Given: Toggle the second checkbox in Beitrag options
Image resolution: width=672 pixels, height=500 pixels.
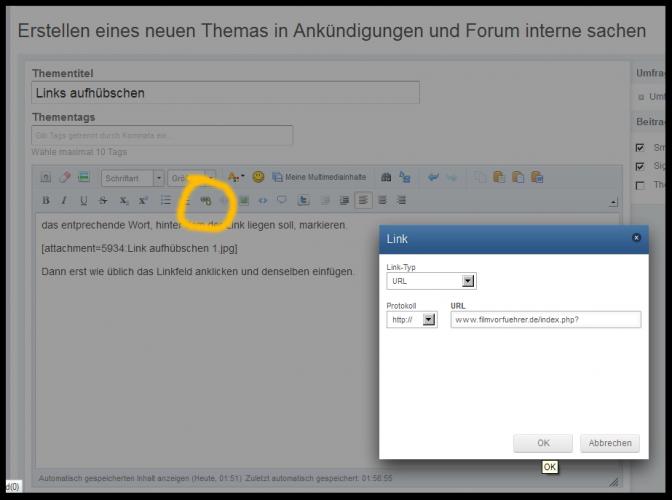Looking at the screenshot, I should coord(641,166).
